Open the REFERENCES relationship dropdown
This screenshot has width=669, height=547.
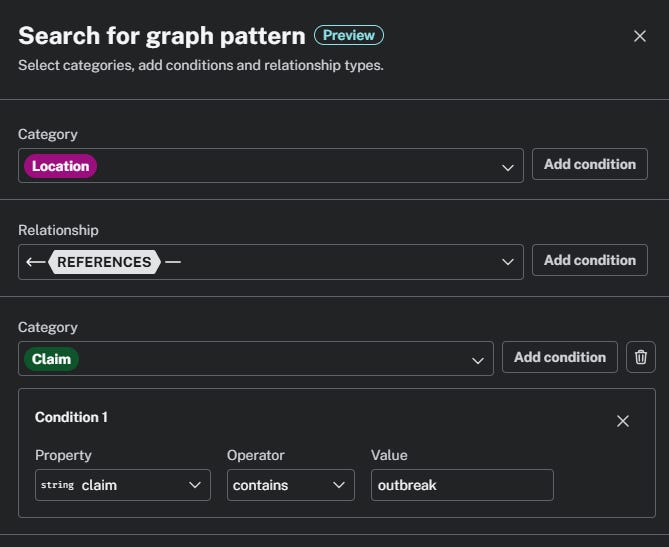tap(271, 262)
